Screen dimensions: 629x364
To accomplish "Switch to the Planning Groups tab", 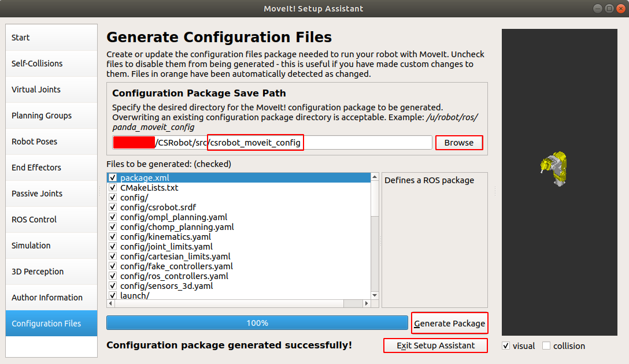I will [51, 116].
